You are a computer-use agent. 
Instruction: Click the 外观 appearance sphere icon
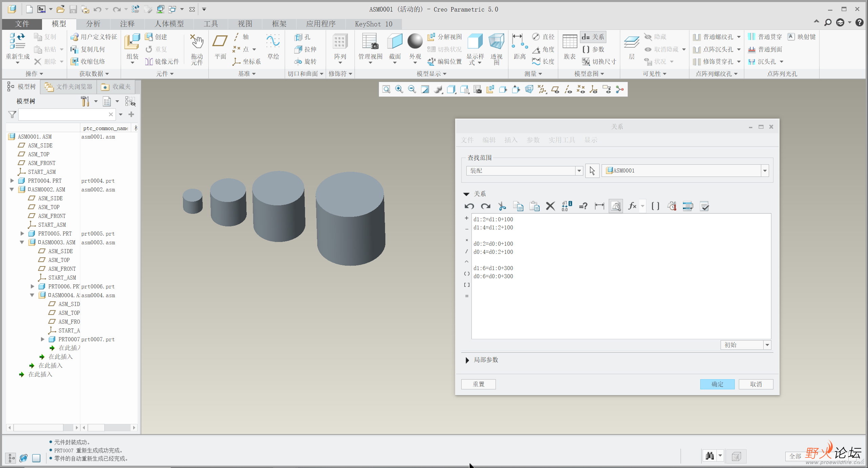pos(415,41)
